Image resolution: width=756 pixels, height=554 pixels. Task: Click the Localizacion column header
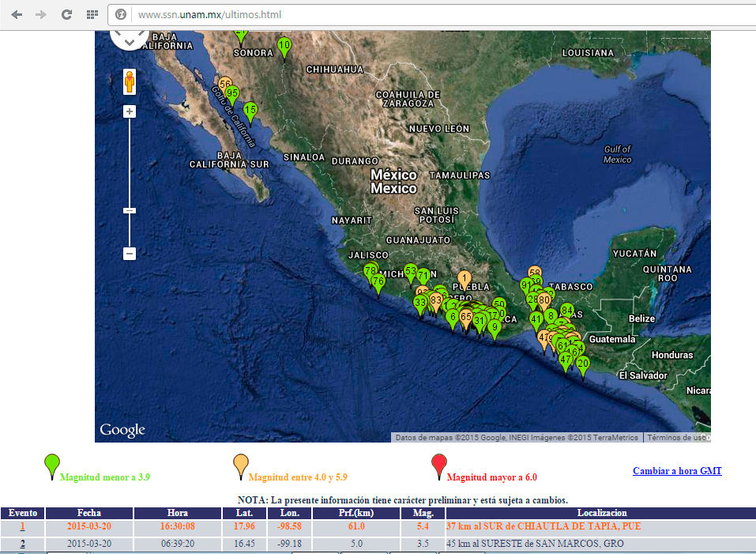click(602, 513)
